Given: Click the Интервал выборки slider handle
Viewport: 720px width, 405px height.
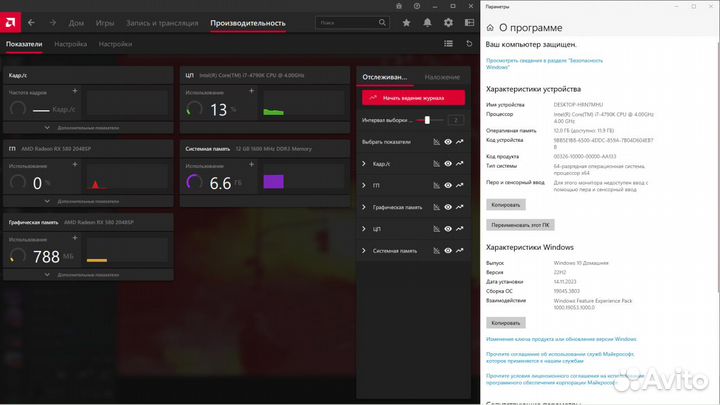Looking at the screenshot, I should [x=427, y=120].
